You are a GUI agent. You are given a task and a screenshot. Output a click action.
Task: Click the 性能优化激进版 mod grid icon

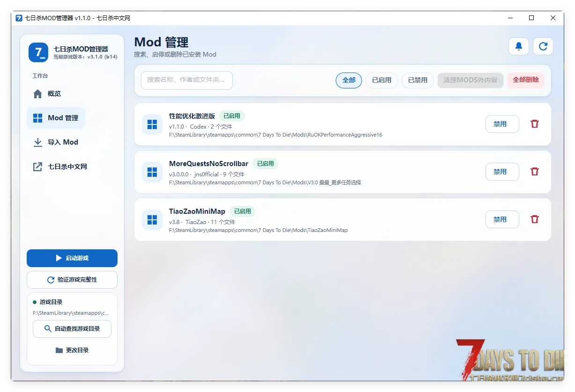pos(152,124)
